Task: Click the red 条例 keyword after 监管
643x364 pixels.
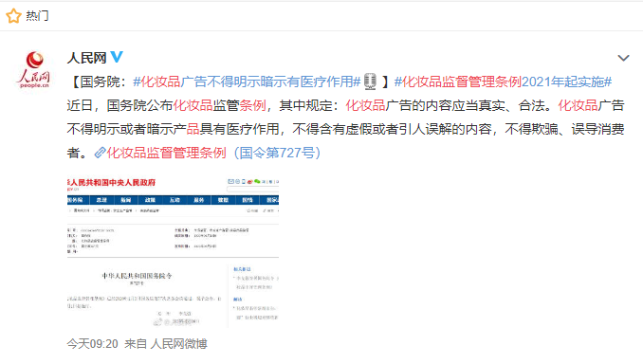Action: pos(252,105)
